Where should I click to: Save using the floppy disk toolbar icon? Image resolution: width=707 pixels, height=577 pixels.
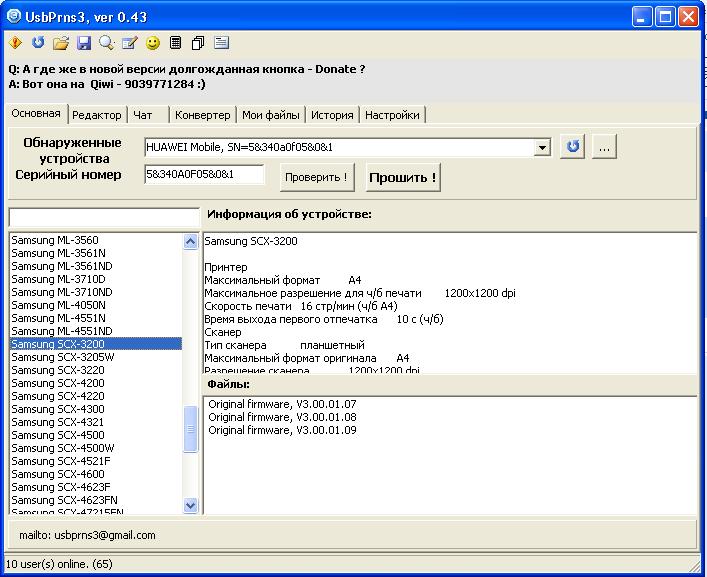pos(84,43)
